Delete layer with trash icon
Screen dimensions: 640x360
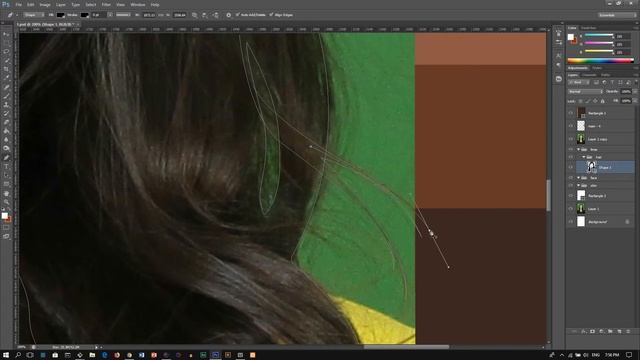(628, 331)
